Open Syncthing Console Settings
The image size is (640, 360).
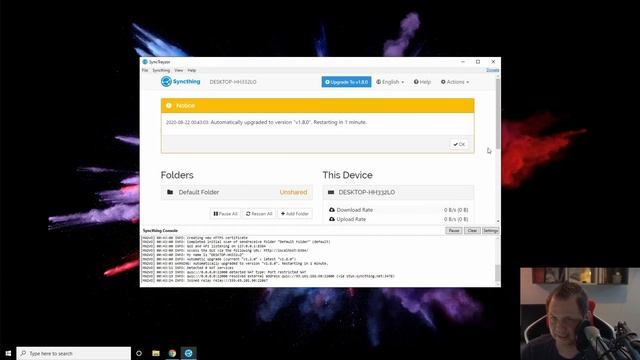pos(490,231)
